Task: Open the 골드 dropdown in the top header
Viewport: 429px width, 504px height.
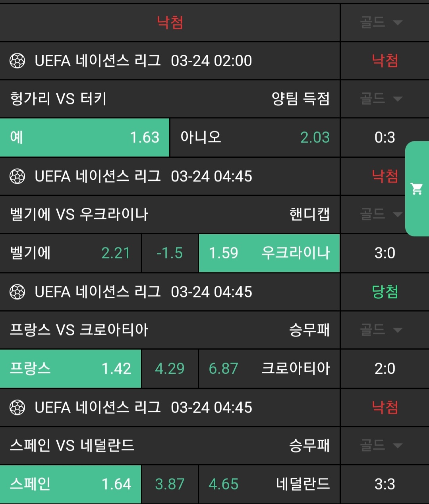Action: click(381, 22)
